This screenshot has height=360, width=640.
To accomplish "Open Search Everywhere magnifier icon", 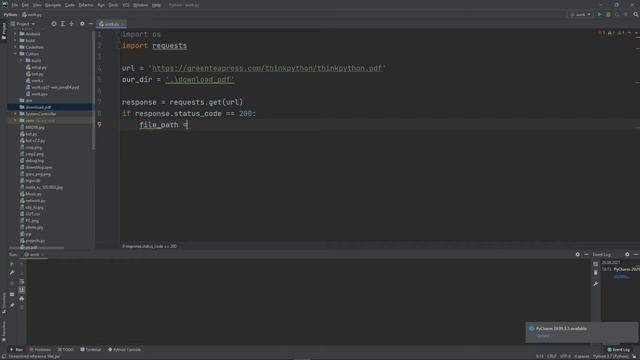I will click(636, 14).
